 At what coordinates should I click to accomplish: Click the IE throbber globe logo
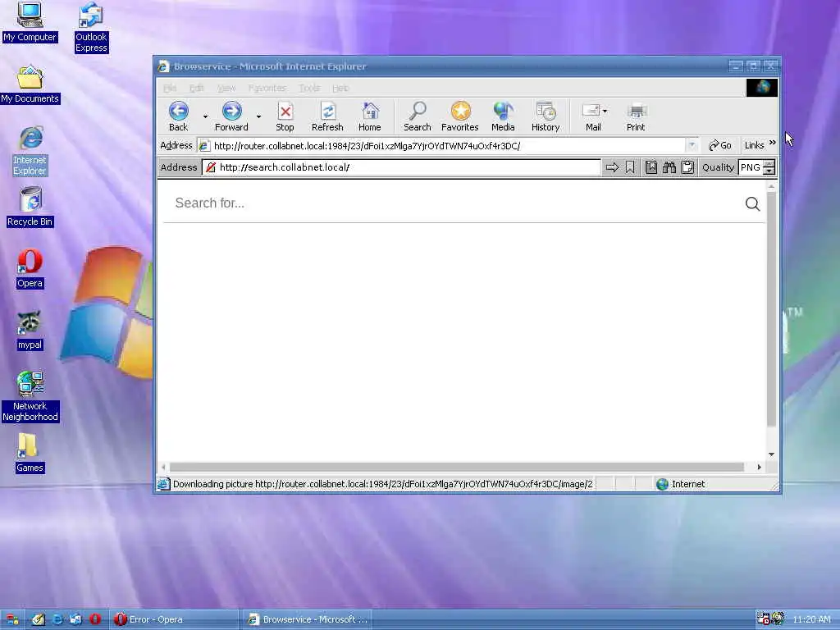(x=762, y=87)
